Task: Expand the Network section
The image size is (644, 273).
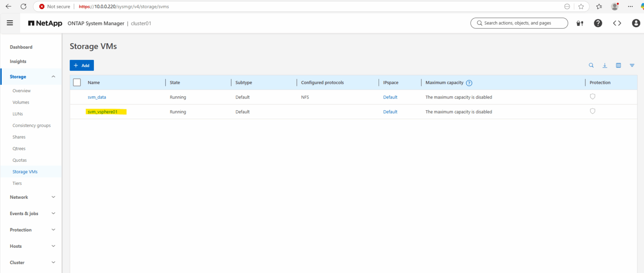Action: (53, 197)
